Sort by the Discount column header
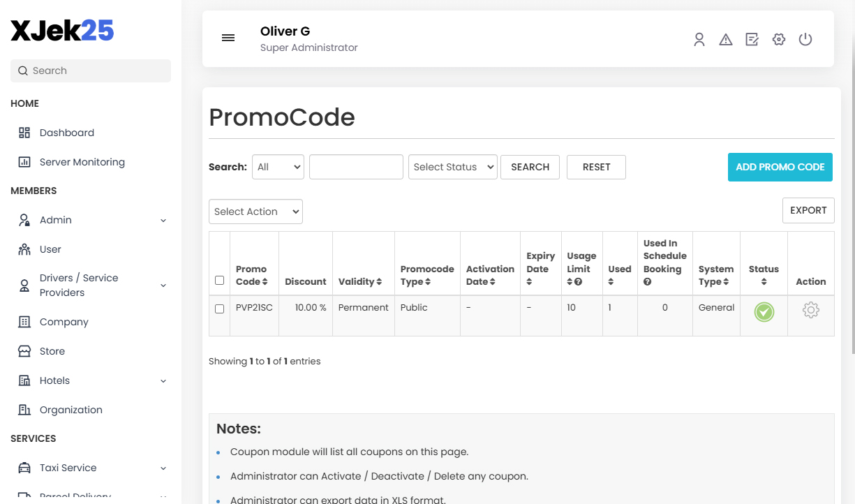This screenshot has height=504, width=855. click(306, 281)
